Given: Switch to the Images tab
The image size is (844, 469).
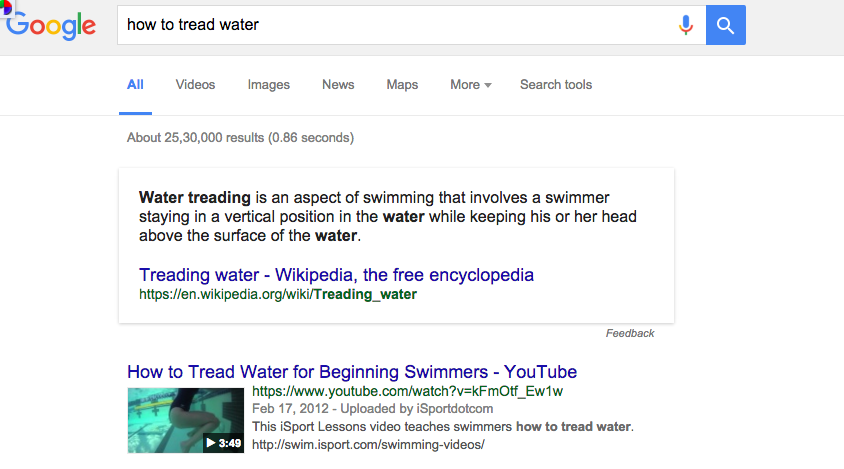Looking at the screenshot, I should pos(269,85).
